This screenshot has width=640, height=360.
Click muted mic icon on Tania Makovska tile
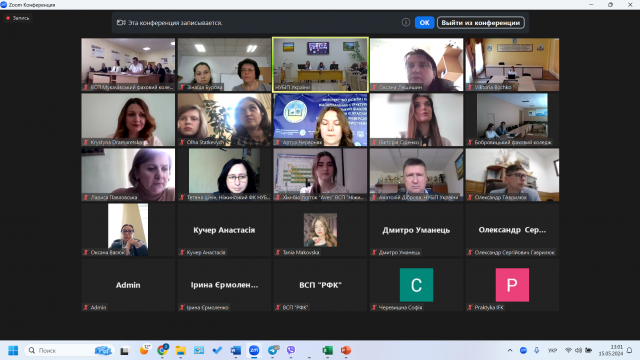coord(278,252)
